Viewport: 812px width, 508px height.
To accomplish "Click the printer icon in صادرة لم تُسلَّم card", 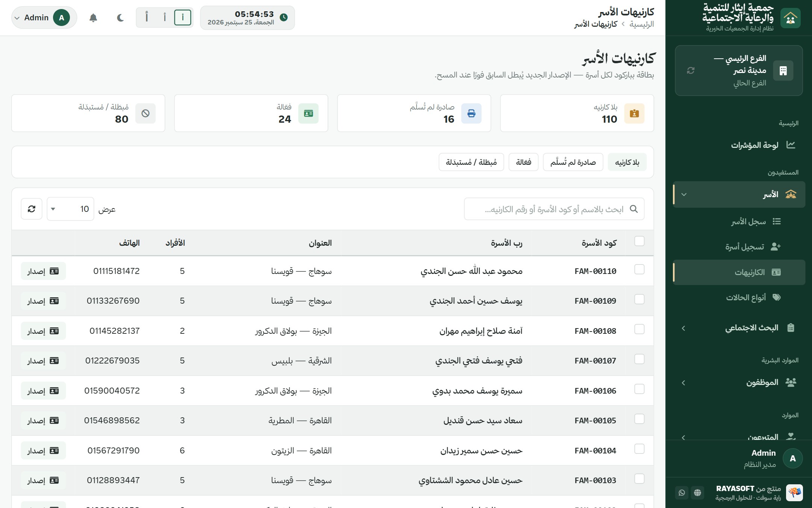I will 471,113.
